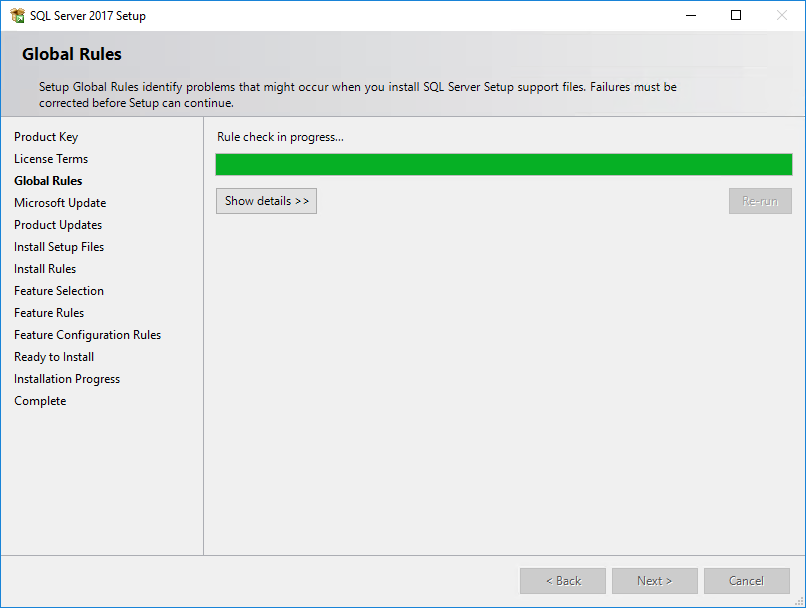Click the green rule check progress bar

point(504,164)
